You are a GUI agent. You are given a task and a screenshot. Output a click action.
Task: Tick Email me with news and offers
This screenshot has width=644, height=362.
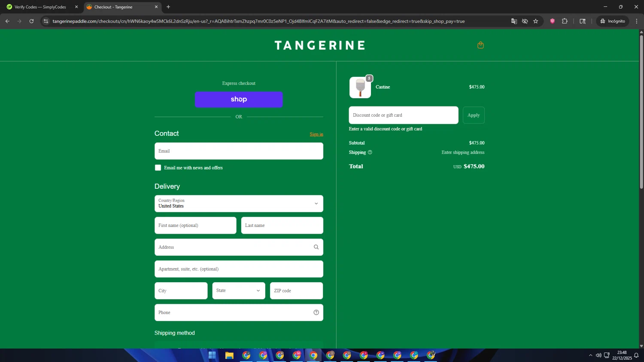click(158, 168)
